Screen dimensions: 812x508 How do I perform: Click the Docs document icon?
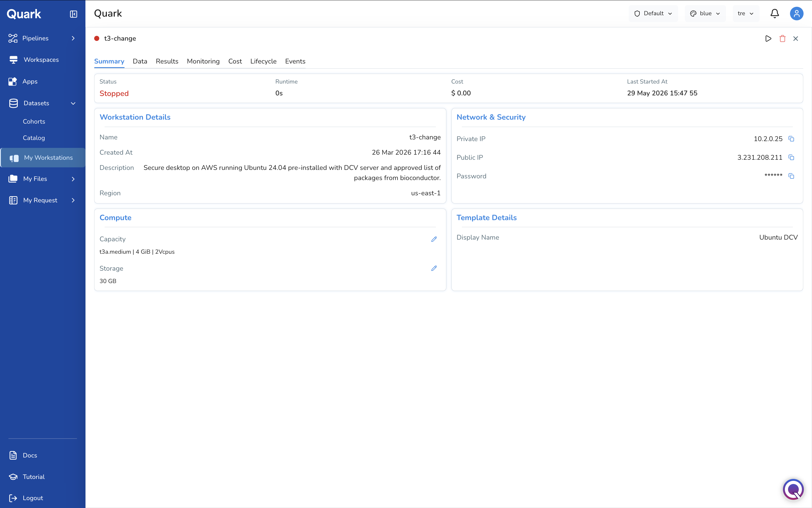(x=13, y=455)
